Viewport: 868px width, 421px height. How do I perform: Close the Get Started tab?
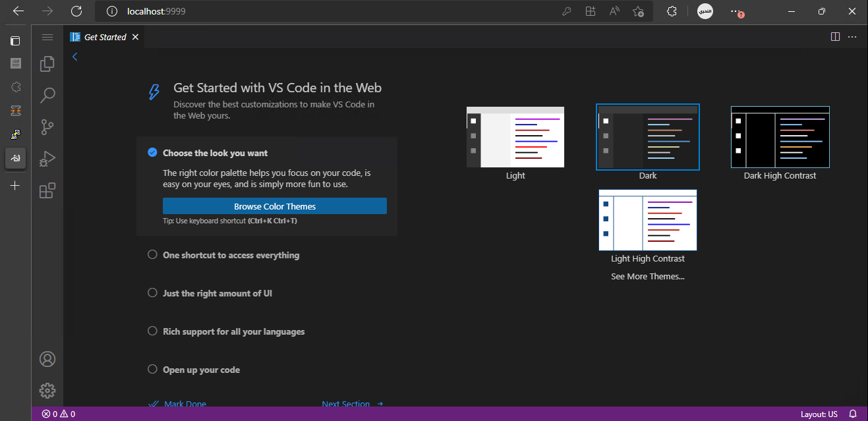(135, 37)
